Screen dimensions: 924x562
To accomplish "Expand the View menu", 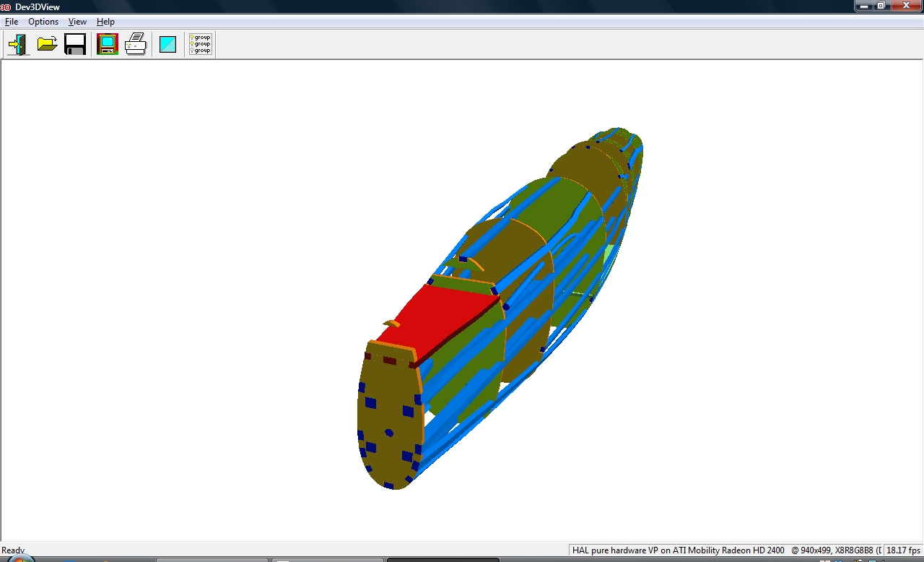I will 77,22.
